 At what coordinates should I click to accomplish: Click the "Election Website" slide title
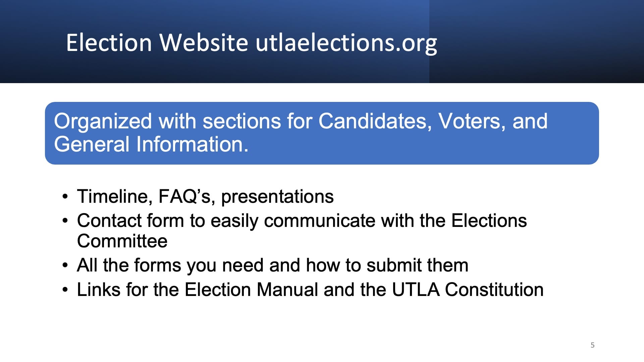tap(156, 43)
